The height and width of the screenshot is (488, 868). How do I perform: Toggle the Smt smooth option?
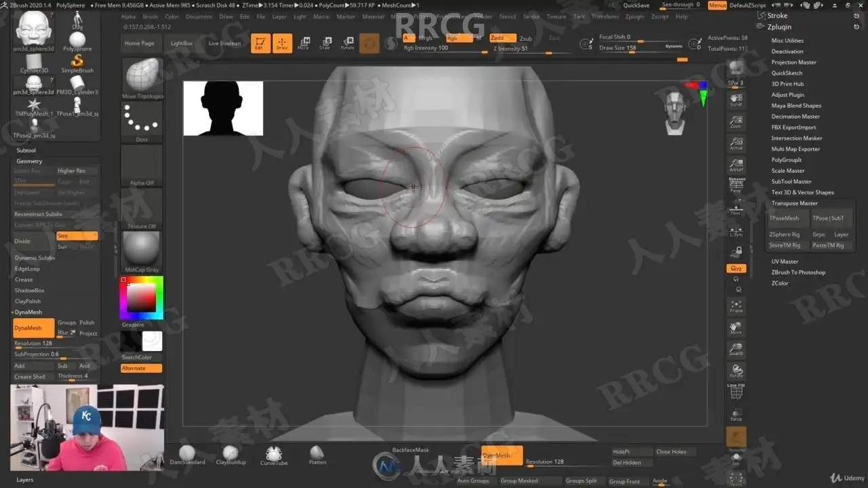[77, 236]
